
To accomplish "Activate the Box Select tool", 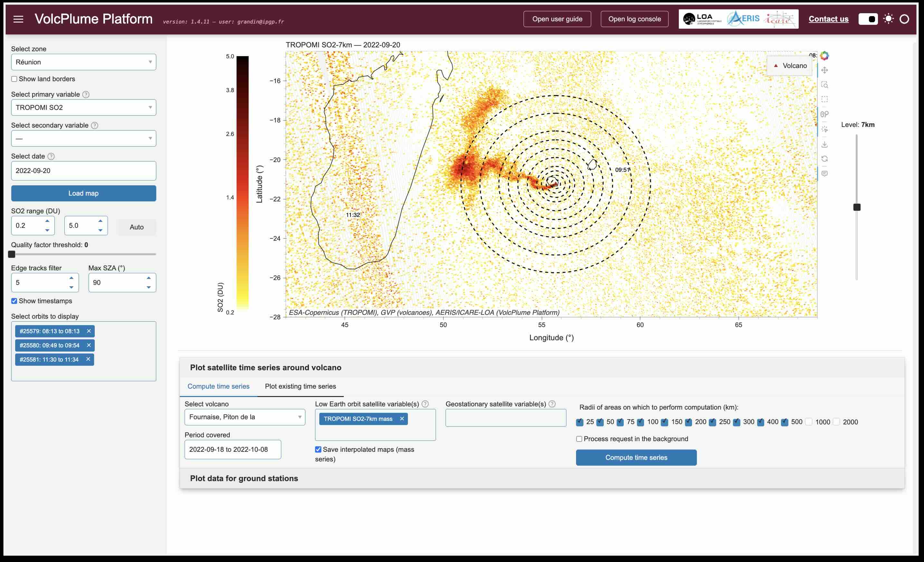I will coord(824,100).
